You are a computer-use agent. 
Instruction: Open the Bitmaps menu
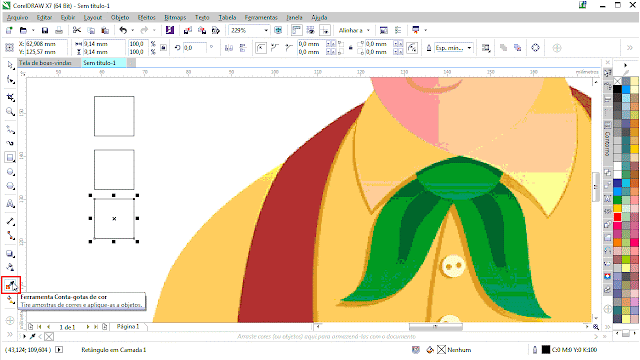[x=175, y=18]
